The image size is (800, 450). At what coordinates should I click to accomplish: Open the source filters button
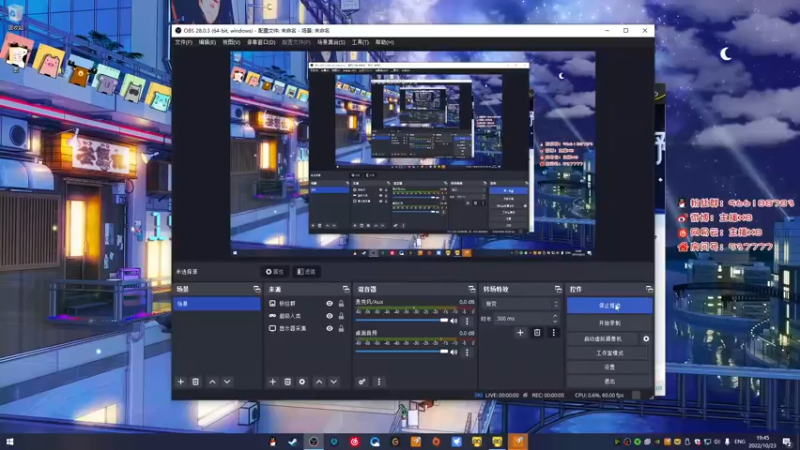[306, 272]
